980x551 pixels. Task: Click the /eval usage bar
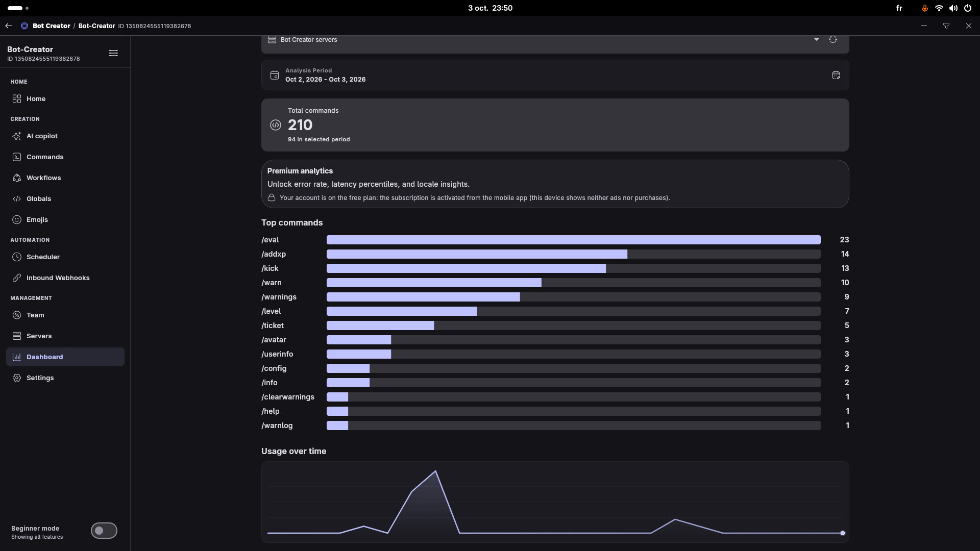[x=574, y=240]
